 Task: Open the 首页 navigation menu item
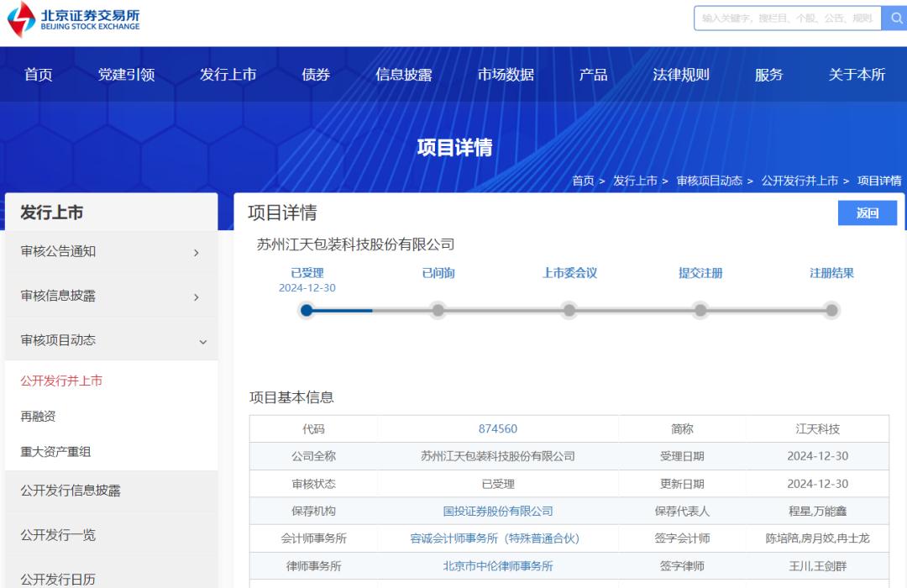[x=38, y=75]
